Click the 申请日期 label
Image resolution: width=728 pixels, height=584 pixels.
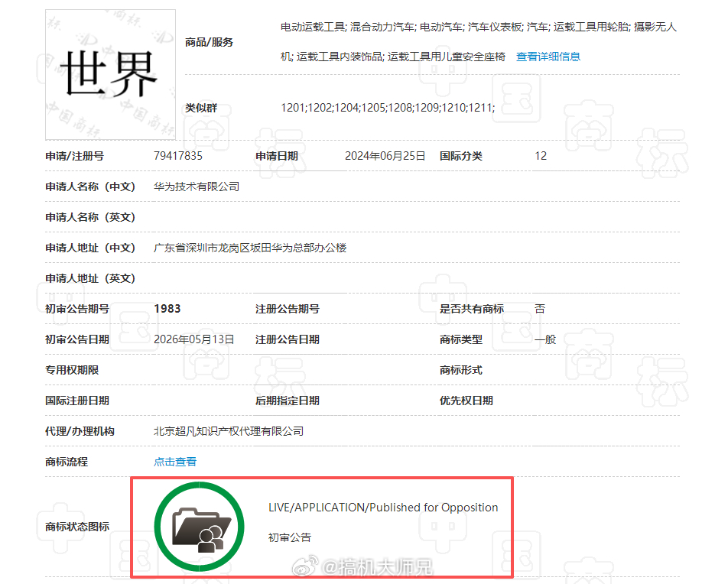click(277, 156)
